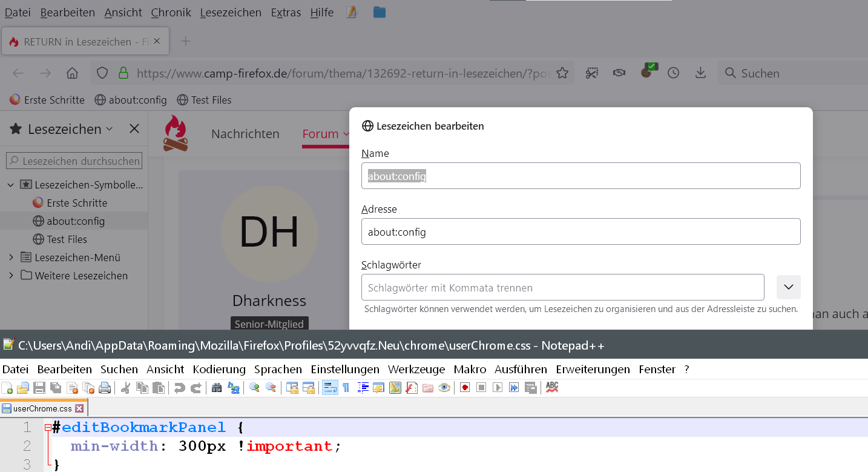Click the Firefox Suchen search bar

(x=793, y=73)
